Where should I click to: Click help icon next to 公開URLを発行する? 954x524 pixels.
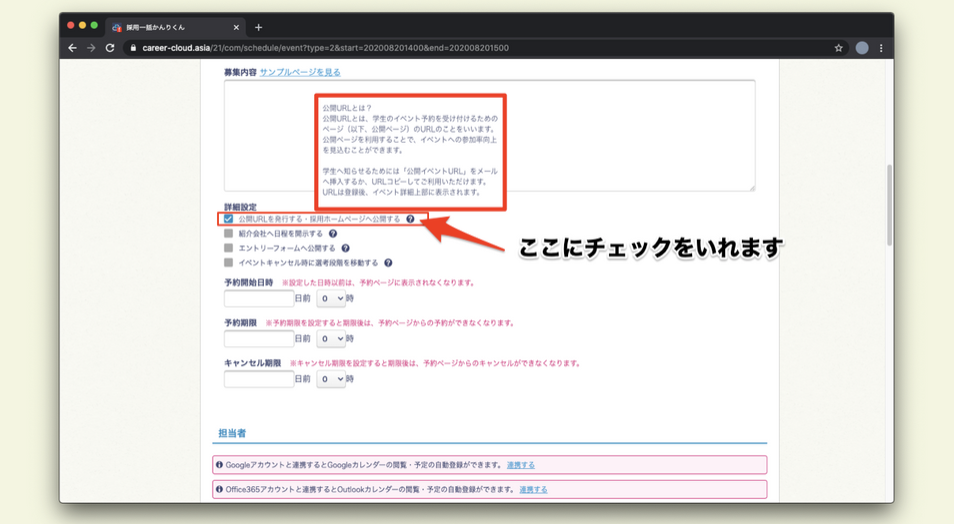click(410, 218)
